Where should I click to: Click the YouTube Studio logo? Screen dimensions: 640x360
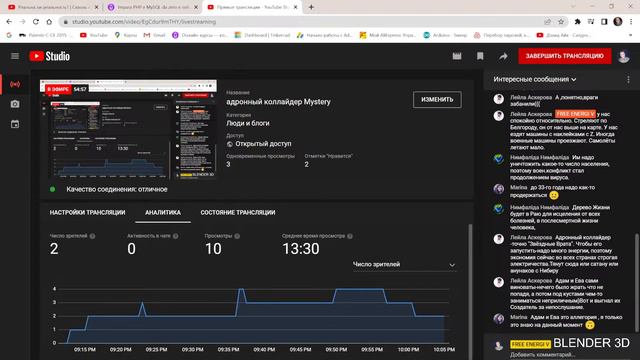49,56
